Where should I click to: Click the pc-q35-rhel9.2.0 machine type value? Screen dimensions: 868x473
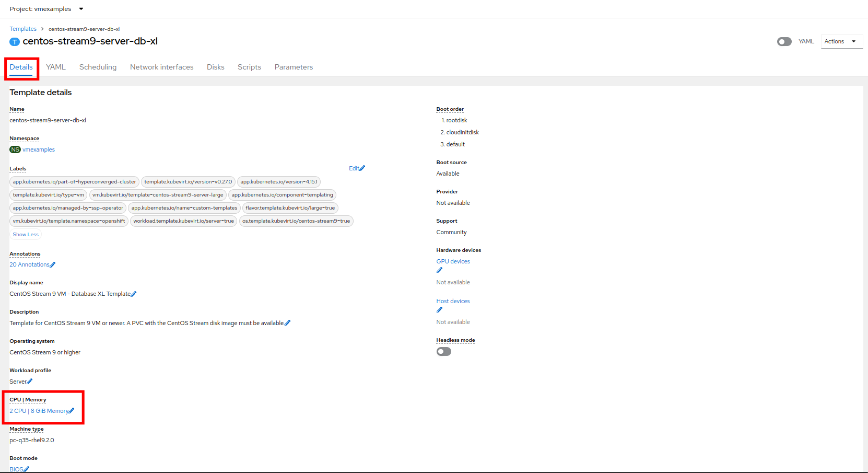pos(32,440)
